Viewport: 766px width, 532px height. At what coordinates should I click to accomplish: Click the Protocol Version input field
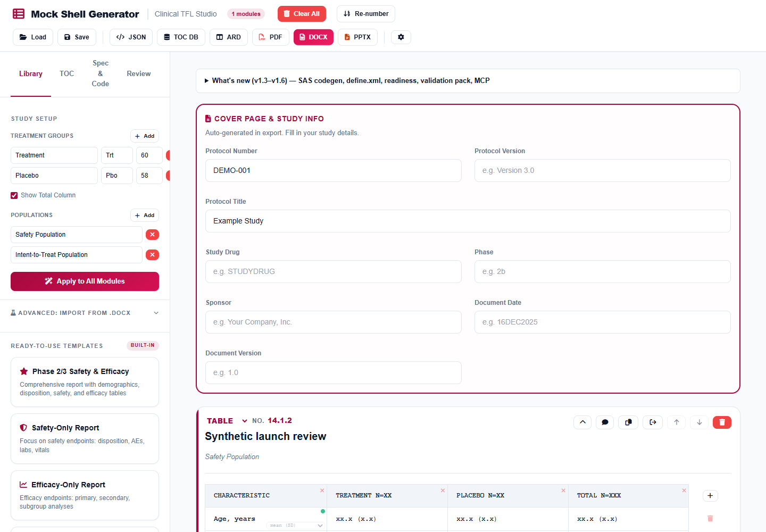click(x=603, y=171)
